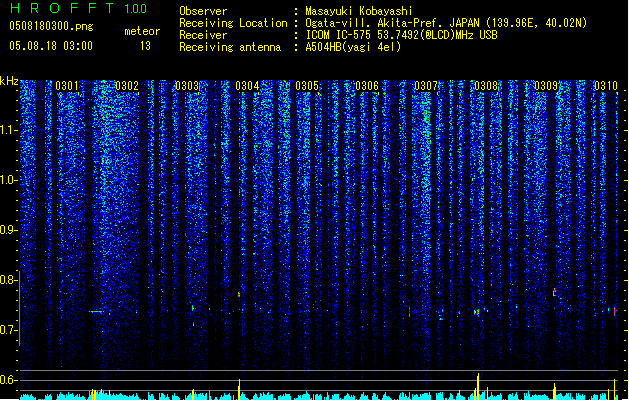The width and height of the screenshot is (629, 400).
Task: Click the 0.9 kHz axis tick label
Action: [x=9, y=229]
